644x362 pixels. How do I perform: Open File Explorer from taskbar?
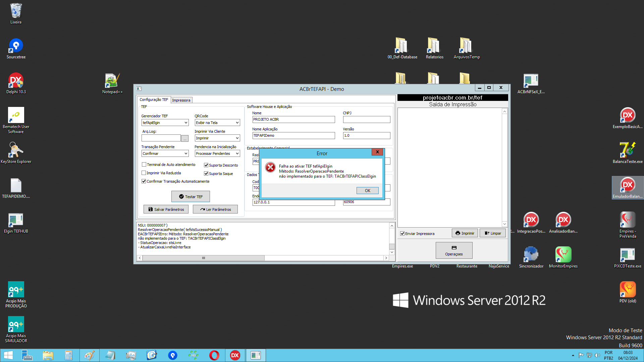pyautogui.click(x=48, y=355)
